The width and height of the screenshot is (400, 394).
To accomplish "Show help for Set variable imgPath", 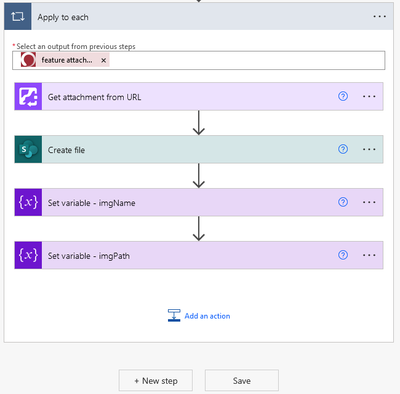I will tap(343, 255).
